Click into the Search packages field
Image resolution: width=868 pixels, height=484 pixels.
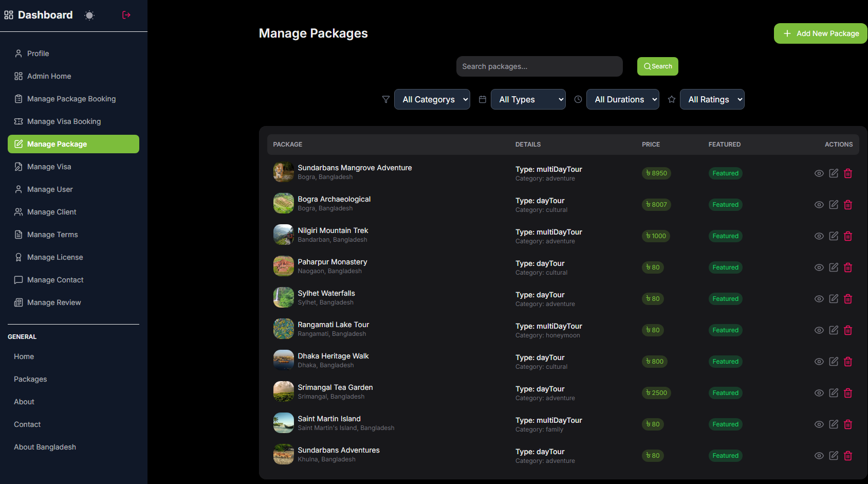539,66
